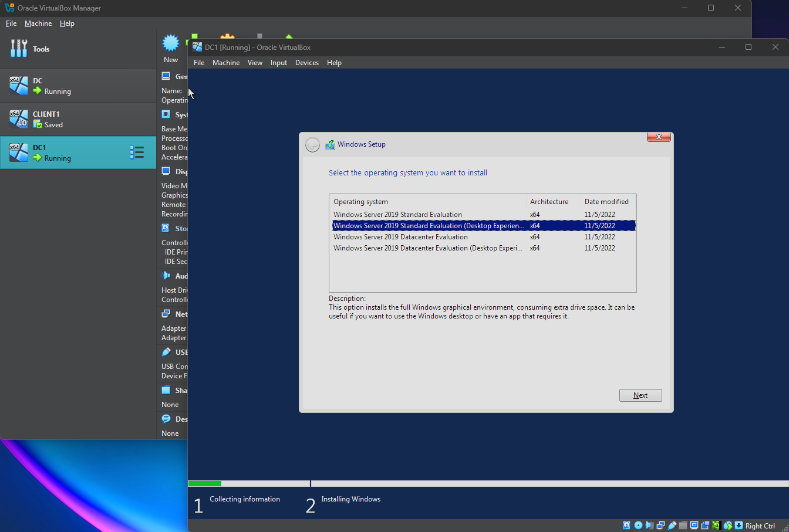Open the View menu
This screenshot has width=789, height=532.
(x=255, y=63)
